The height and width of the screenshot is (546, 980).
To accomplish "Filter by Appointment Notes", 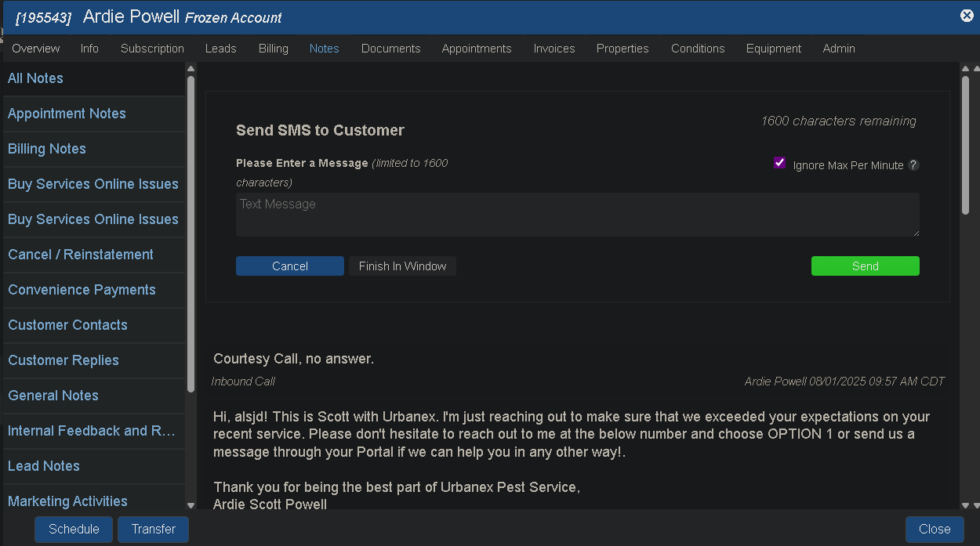I will click(x=94, y=114).
